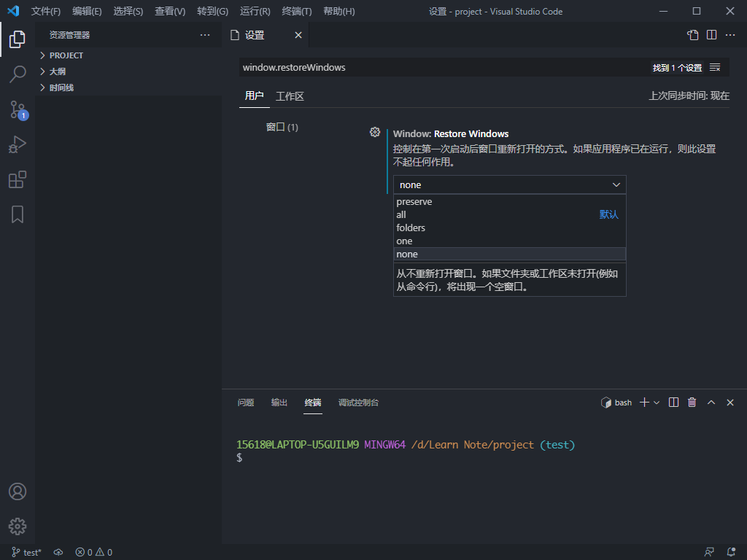Screen dimensions: 747x560
Task: Click the terminal prompt line
Action: point(406,445)
